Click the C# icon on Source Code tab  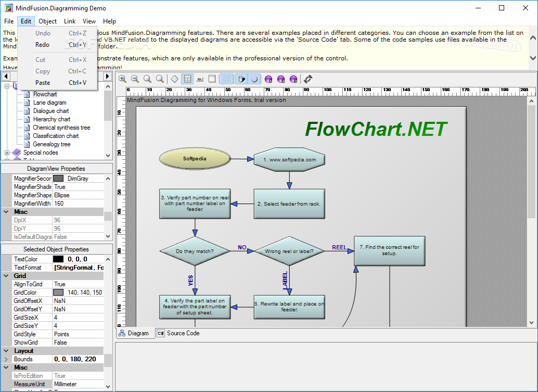[161, 333]
